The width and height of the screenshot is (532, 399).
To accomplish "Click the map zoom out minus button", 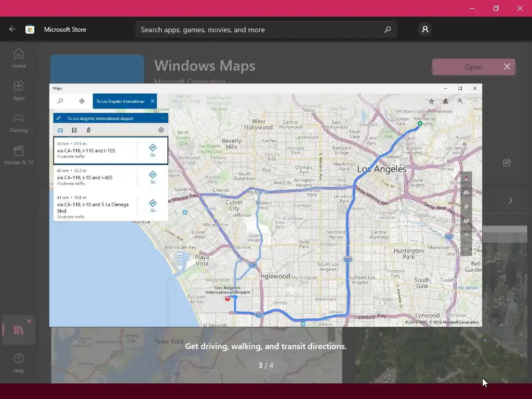I will pos(466,249).
